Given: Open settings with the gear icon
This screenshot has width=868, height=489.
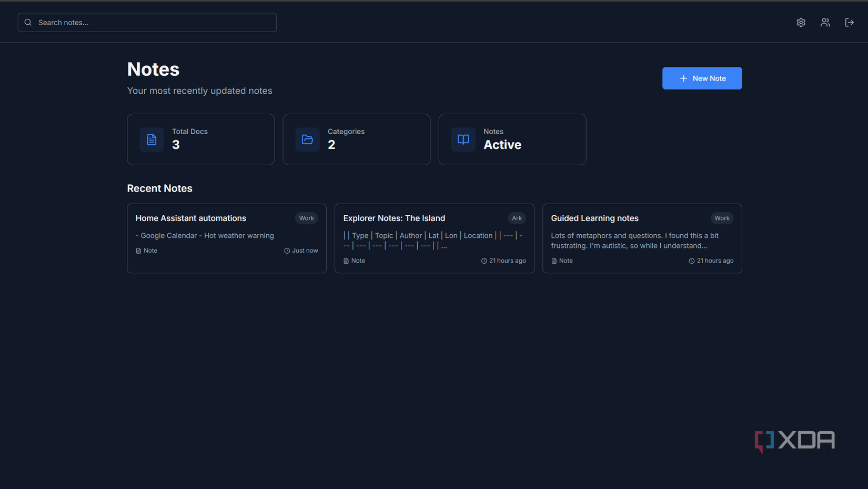Looking at the screenshot, I should click(801, 22).
